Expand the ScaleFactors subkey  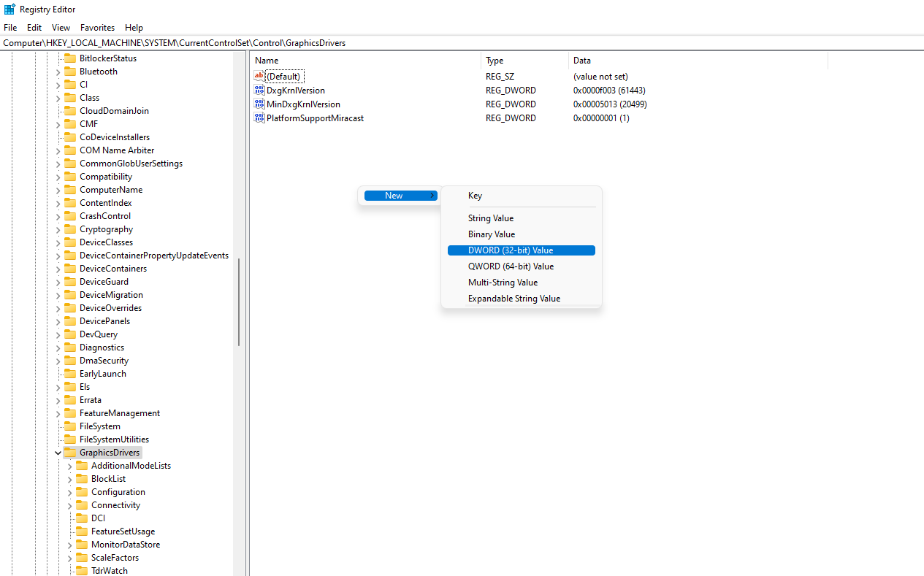pyautogui.click(x=69, y=558)
